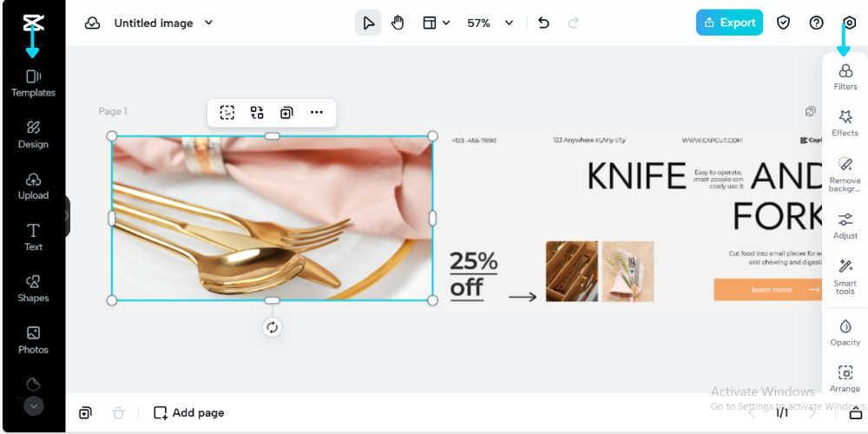Select the napkin with fork thumbnail image
868x434 pixels.
[x=628, y=271]
